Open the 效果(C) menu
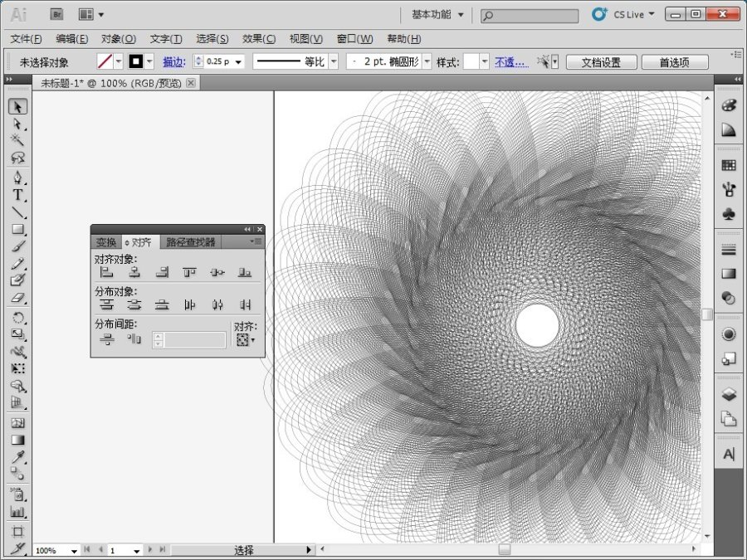 pyautogui.click(x=259, y=38)
